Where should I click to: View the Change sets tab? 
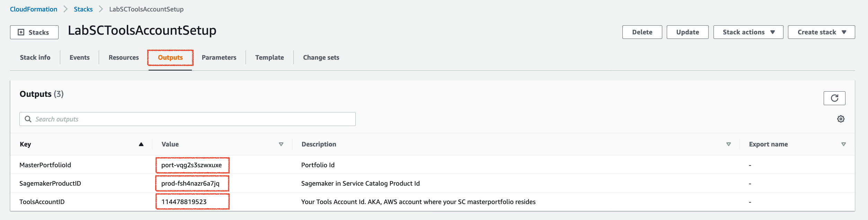(321, 58)
